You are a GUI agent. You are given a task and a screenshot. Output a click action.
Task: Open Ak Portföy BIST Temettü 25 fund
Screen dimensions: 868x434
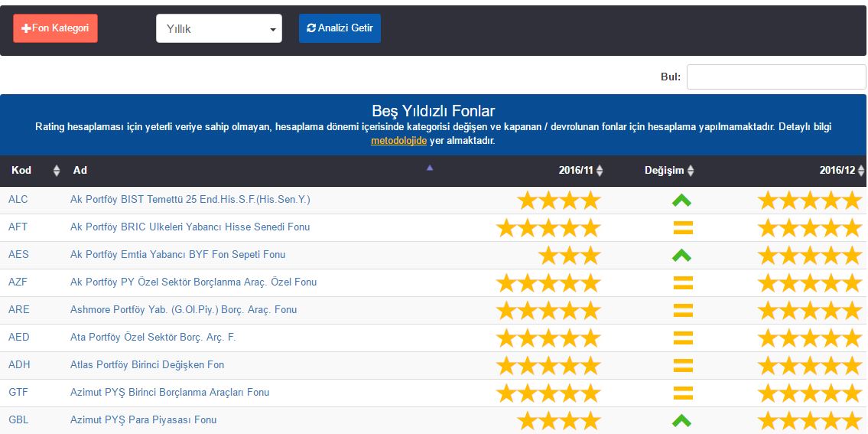[190, 200]
